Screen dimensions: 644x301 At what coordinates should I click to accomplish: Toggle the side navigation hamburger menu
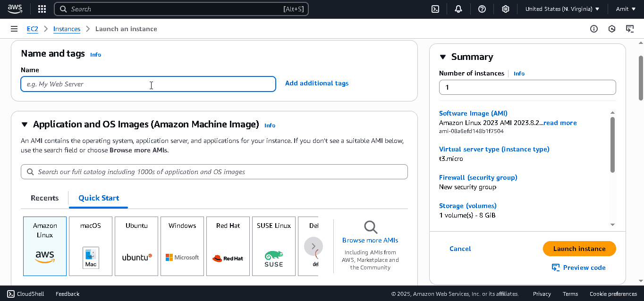(x=14, y=29)
